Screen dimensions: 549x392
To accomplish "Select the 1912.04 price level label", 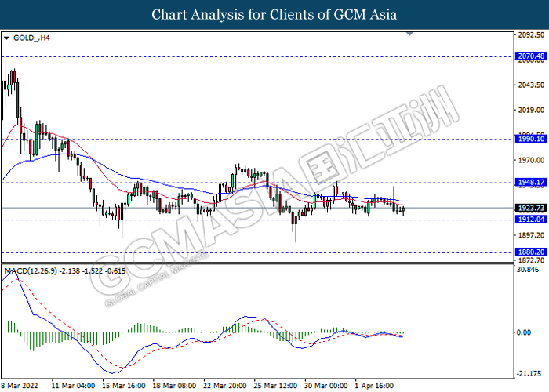I will pos(531,220).
